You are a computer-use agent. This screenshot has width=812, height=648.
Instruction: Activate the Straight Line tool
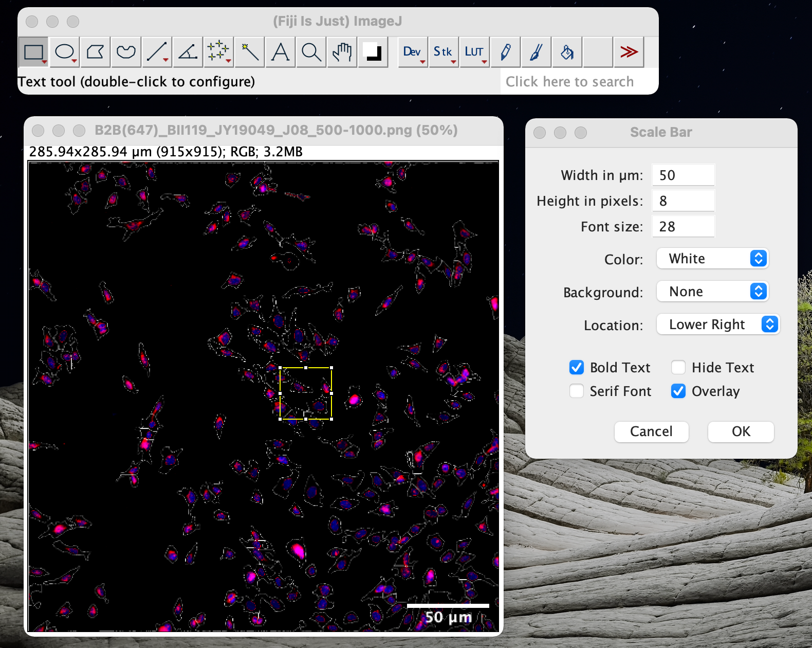point(157,52)
